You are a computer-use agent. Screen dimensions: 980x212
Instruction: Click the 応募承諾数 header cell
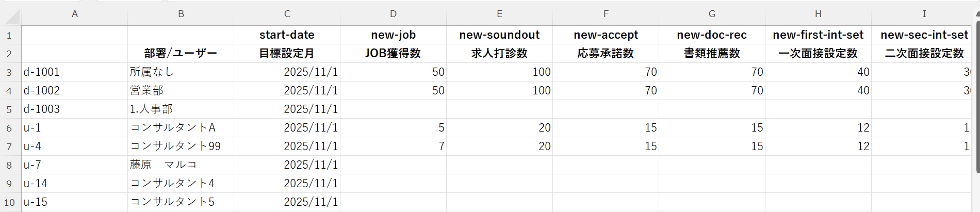click(x=606, y=54)
